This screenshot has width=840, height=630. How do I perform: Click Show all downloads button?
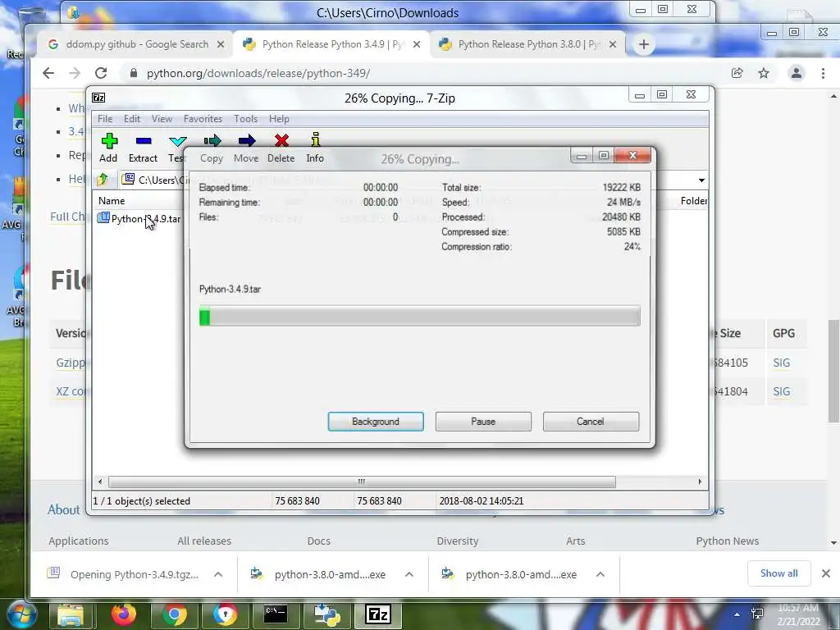point(779,573)
